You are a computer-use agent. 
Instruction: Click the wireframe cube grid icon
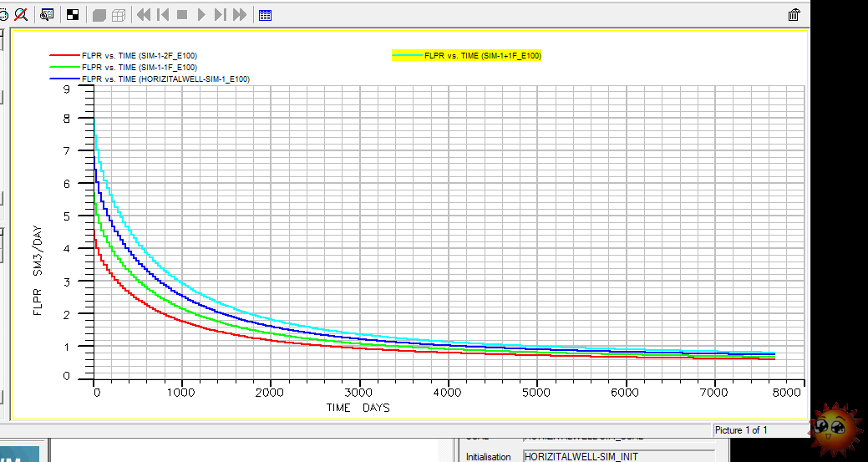pyautogui.click(x=118, y=16)
